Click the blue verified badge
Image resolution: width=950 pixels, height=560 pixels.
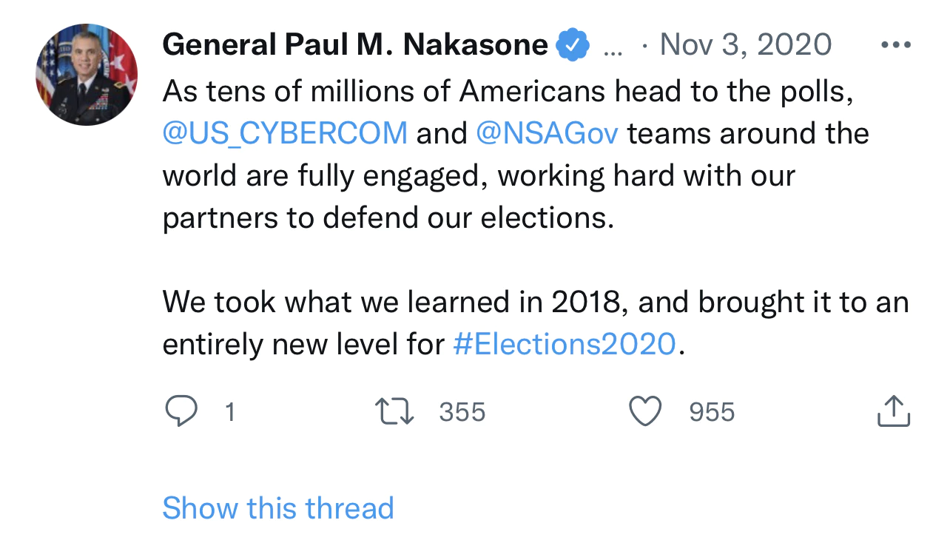pos(572,45)
